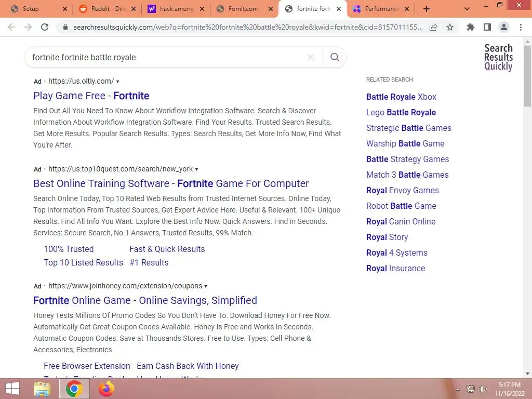Image resolution: width=532 pixels, height=399 pixels.
Task: Follow the #1 Results sitelink
Action: coord(149,262)
